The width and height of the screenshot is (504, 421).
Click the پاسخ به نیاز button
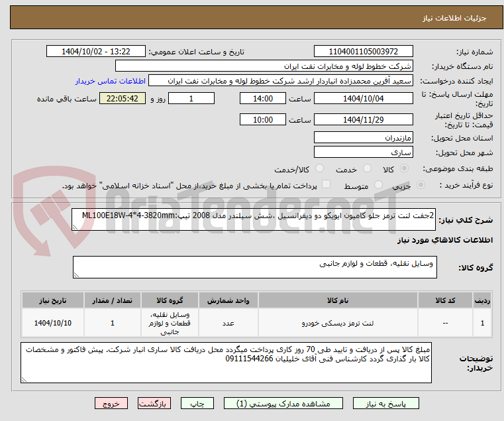coord(386,403)
